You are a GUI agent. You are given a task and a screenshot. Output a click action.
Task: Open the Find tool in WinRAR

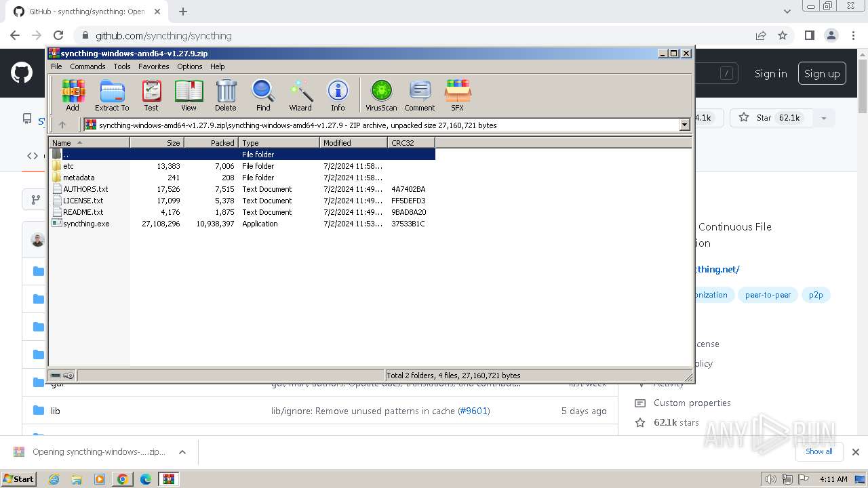tap(263, 95)
